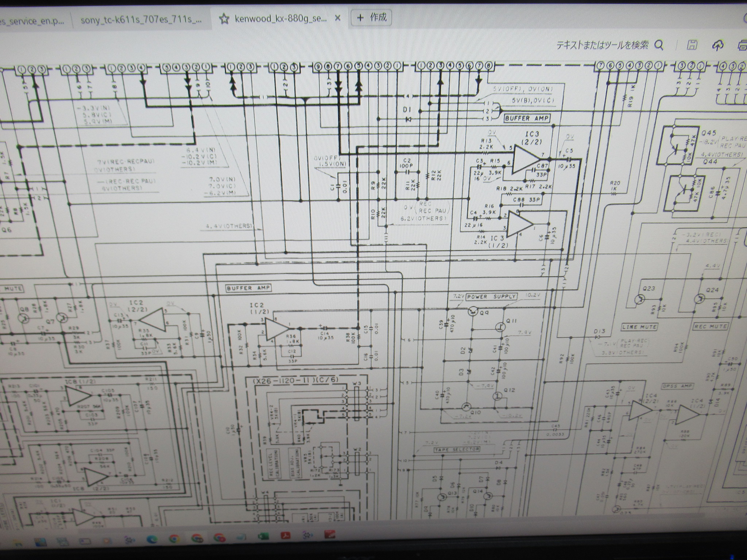The width and height of the screenshot is (747, 560).
Task: Star the kenwood_kx-880g tab's favorite icon
Action: [x=224, y=19]
